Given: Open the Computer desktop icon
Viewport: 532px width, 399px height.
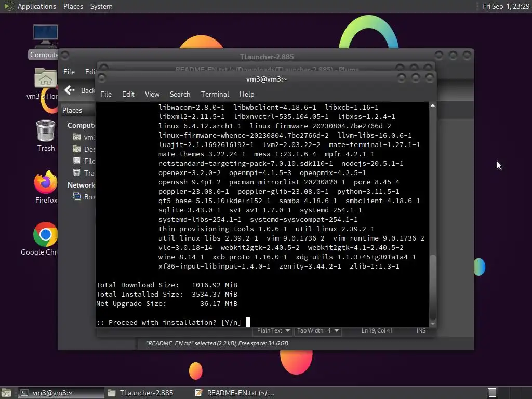Looking at the screenshot, I should click(46, 37).
